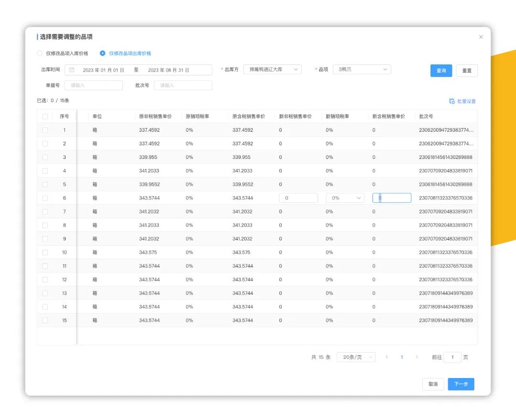Check the checkbox for row 6

click(x=45, y=198)
